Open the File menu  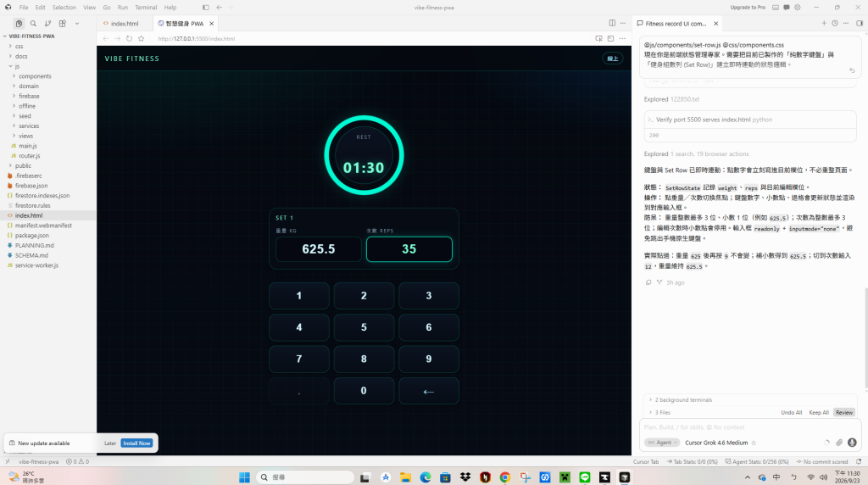point(23,7)
